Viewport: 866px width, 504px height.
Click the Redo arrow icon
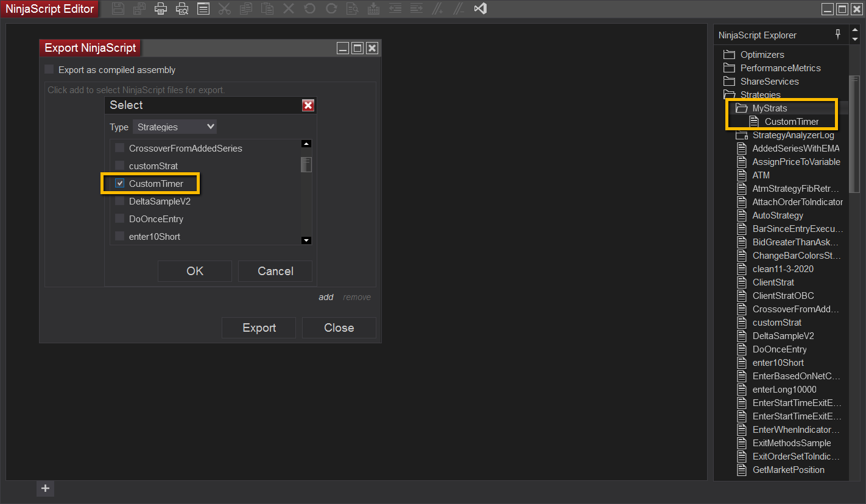[x=331, y=9]
